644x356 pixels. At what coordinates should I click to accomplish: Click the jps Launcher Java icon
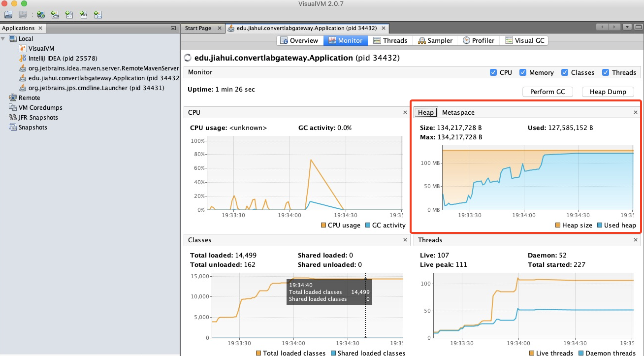point(23,88)
